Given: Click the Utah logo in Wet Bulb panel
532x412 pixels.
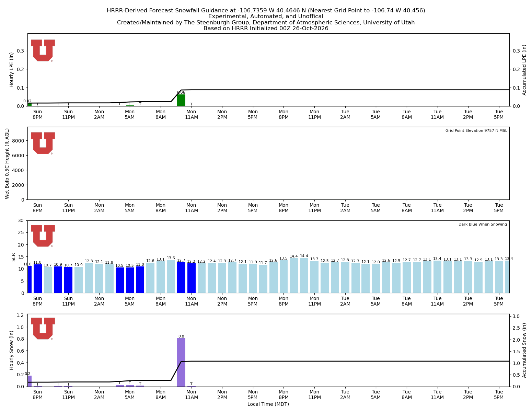Looking at the screenshot, I should pos(43,143).
